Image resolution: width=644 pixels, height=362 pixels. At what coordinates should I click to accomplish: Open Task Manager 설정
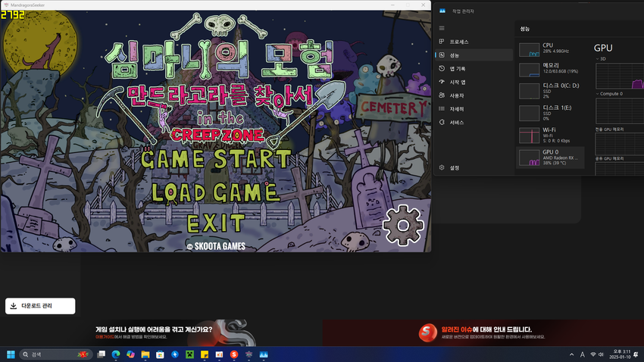pyautogui.click(x=474, y=168)
